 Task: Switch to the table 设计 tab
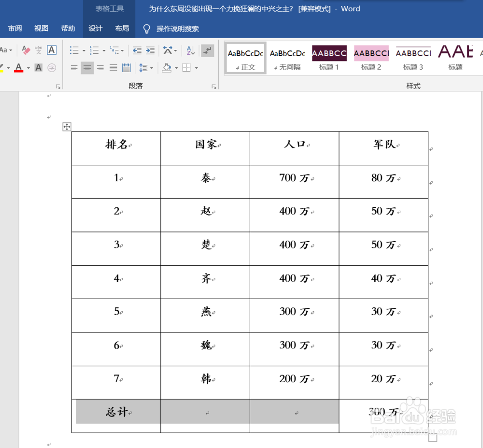coord(95,29)
